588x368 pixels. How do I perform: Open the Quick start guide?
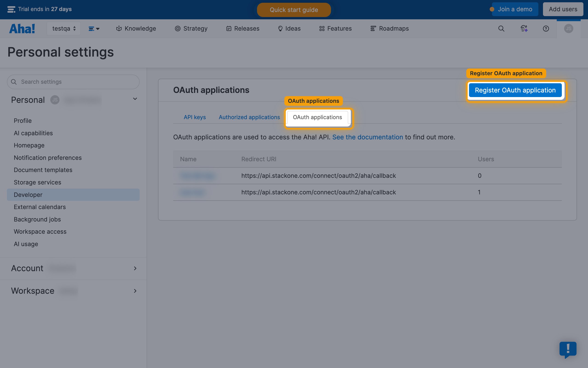point(294,10)
